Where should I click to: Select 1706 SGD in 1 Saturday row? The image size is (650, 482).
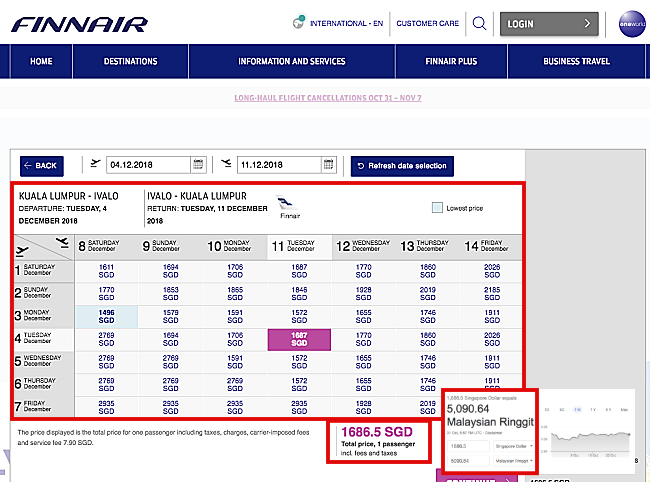pos(235,271)
